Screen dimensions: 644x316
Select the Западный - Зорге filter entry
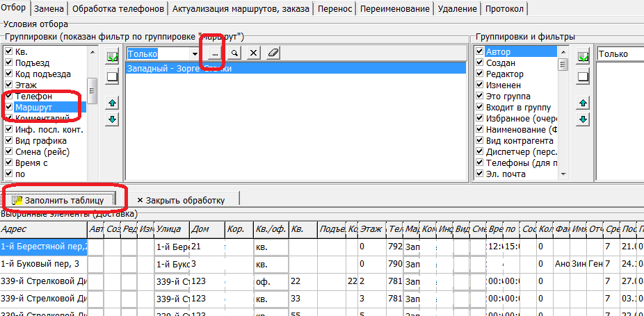(179, 69)
